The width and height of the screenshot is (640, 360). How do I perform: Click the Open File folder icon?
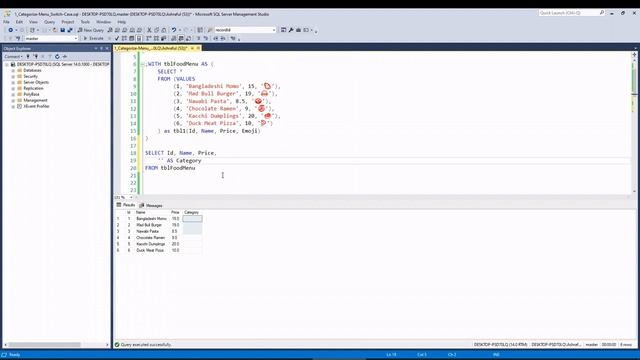click(55, 30)
